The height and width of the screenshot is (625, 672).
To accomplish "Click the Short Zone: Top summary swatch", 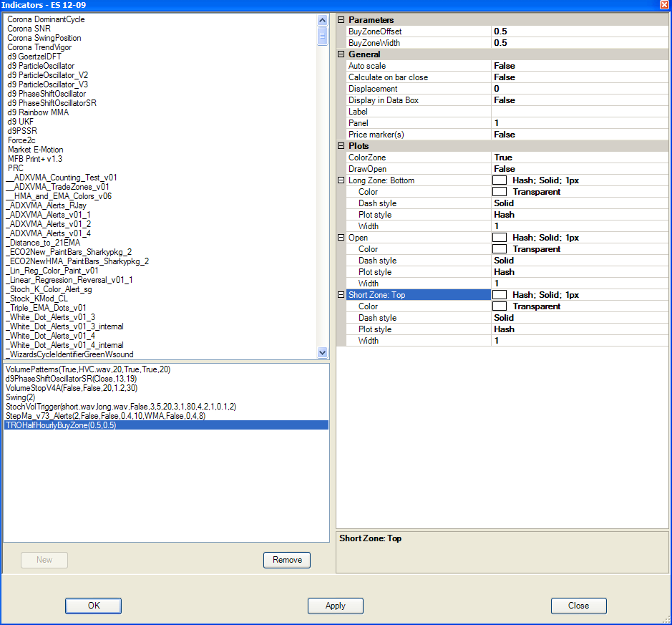I will [x=500, y=294].
